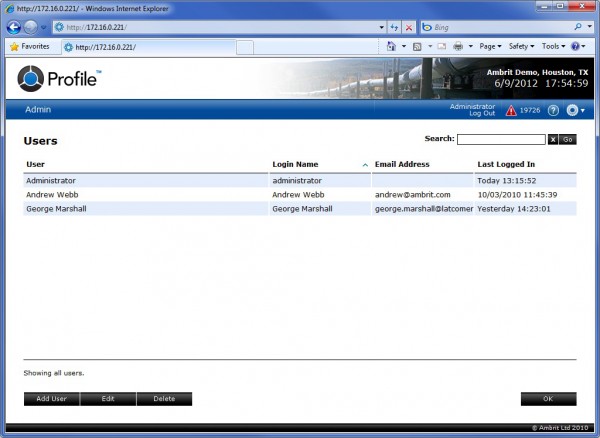Sort by the Email Address column header
600x438 pixels.
click(402, 164)
